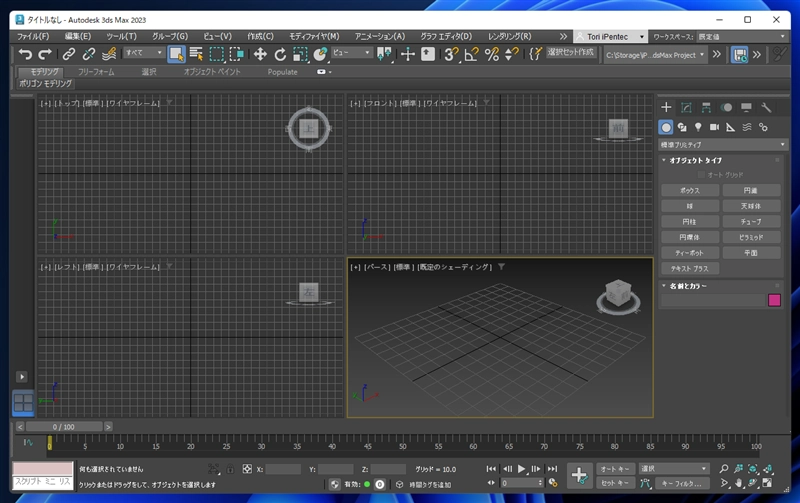This screenshot has height=503, width=800.
Task: Activate the Select and Rotate tool
Action: [x=280, y=54]
